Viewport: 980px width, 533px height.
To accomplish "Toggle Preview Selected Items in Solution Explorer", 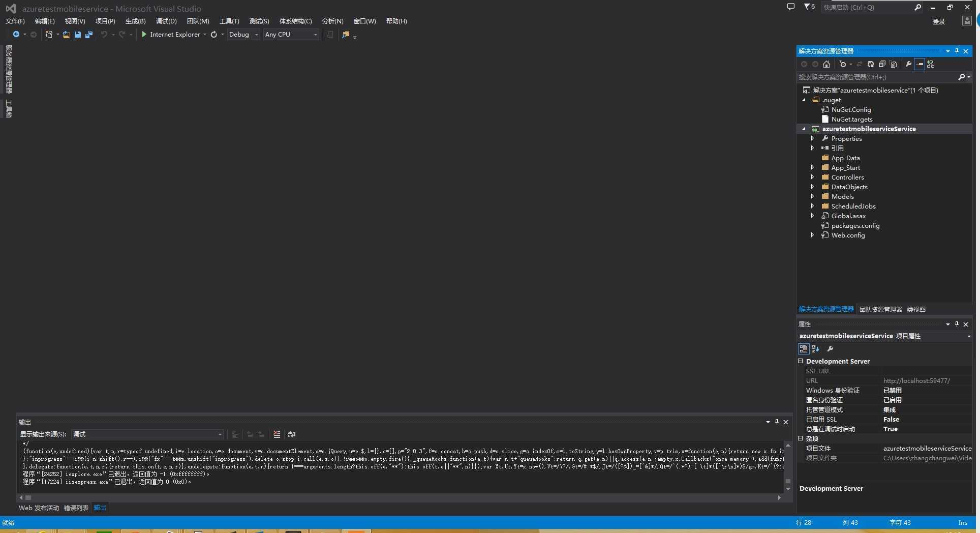I will 920,64.
